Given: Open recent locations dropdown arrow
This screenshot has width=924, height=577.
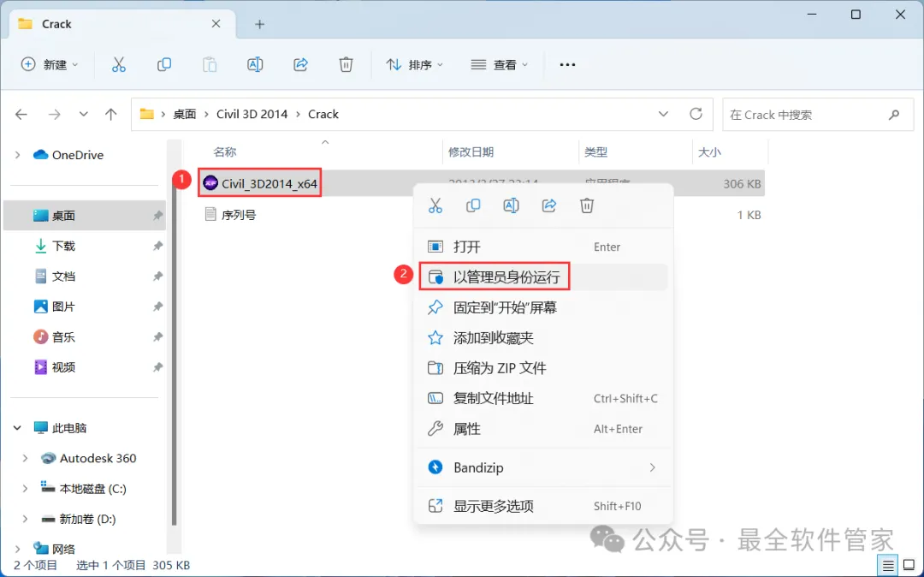Looking at the screenshot, I should pos(84,115).
